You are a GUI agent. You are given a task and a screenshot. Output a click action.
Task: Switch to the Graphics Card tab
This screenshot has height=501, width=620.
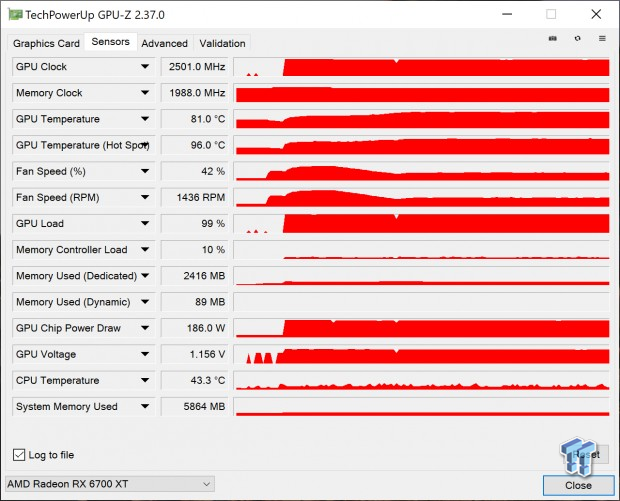(46, 43)
